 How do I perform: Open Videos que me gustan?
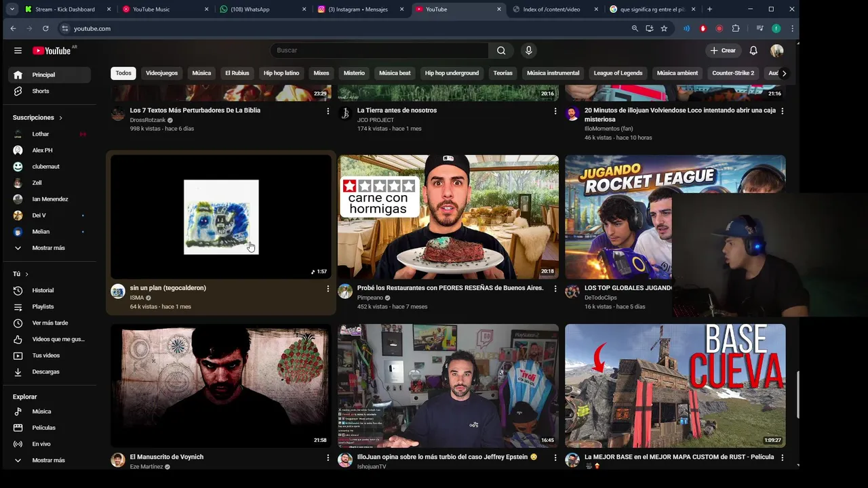49,339
